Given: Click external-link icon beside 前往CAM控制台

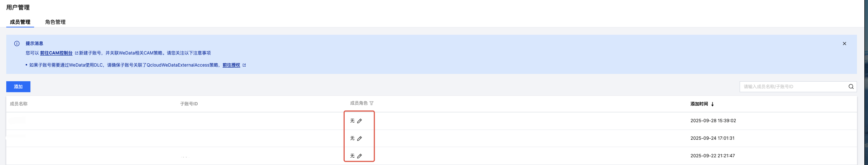Looking at the screenshot, I should pyautogui.click(x=77, y=53).
